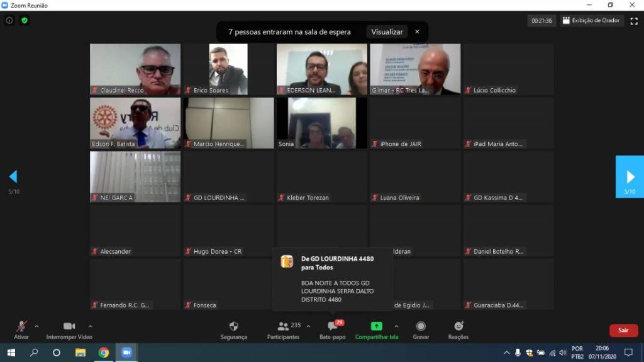This screenshot has height=362, width=644.
Task: Click Visualizar in waiting room notification
Action: pos(387,32)
